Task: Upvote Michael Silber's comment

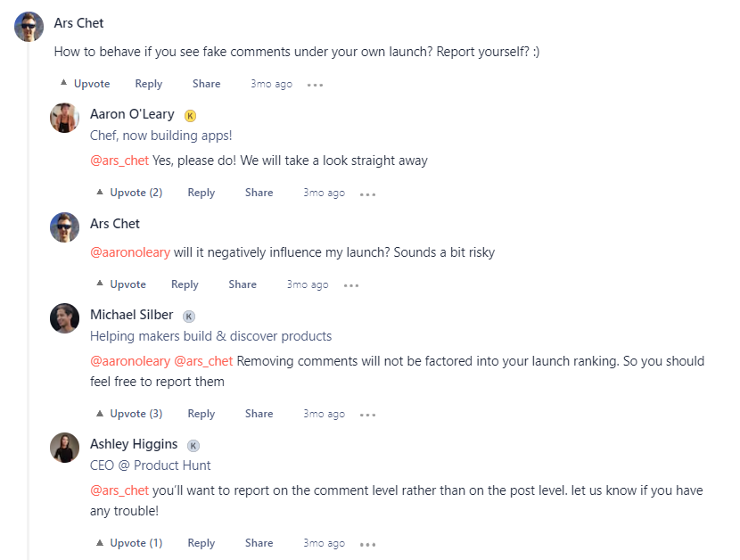Action: click(x=128, y=413)
